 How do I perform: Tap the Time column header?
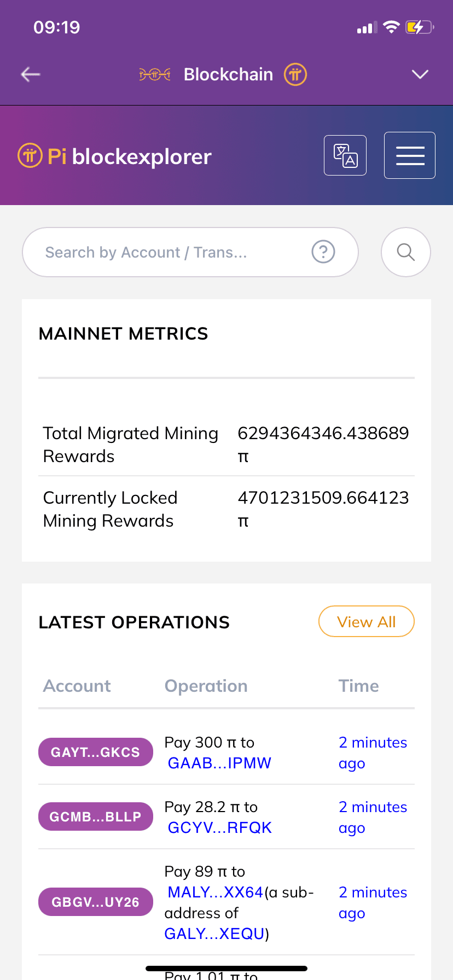(x=359, y=686)
